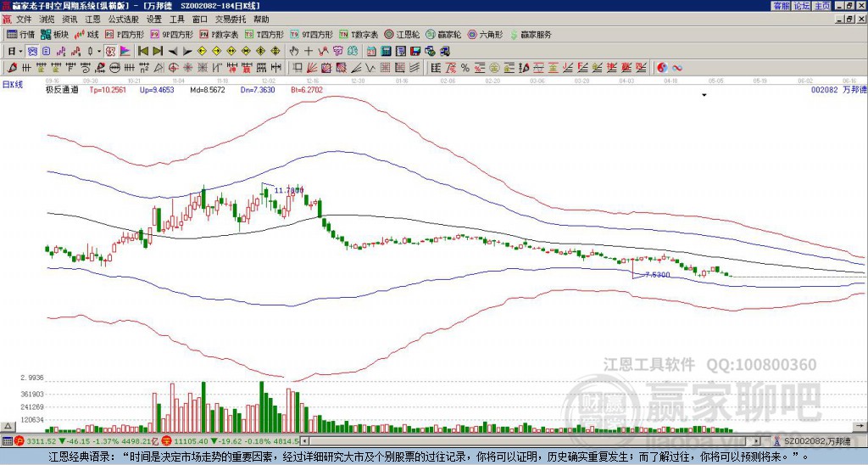
Task: Open the calendar icon in toolbar
Action: pyautogui.click(x=371, y=52)
